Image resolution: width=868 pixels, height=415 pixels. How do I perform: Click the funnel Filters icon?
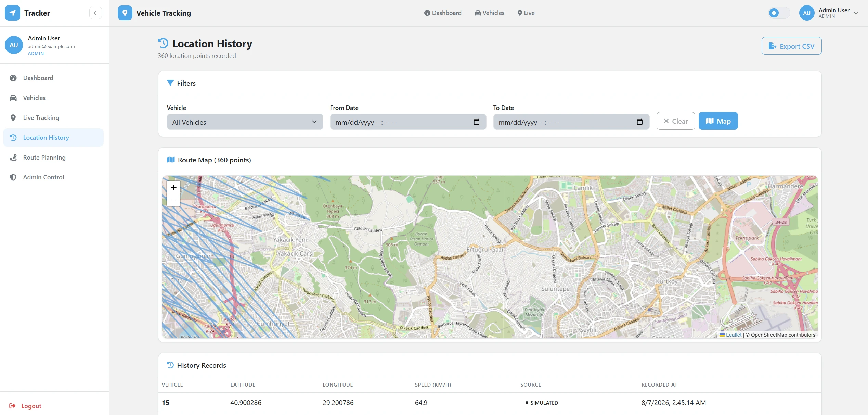(x=170, y=83)
